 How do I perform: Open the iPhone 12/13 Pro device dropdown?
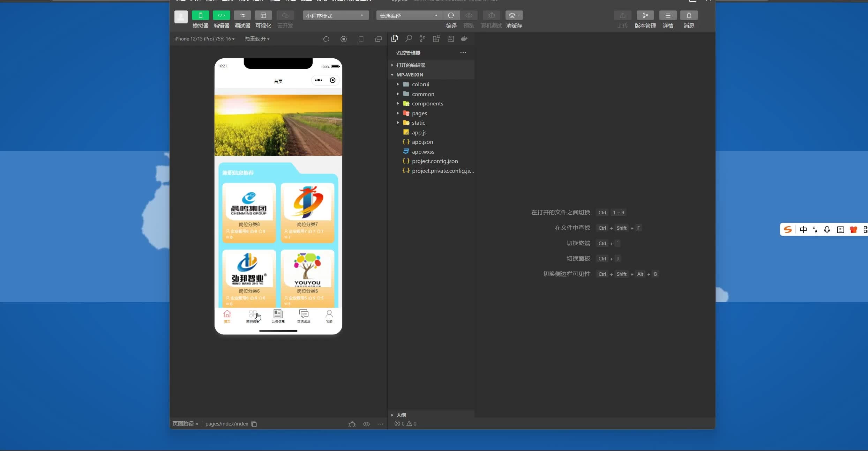[x=204, y=39]
